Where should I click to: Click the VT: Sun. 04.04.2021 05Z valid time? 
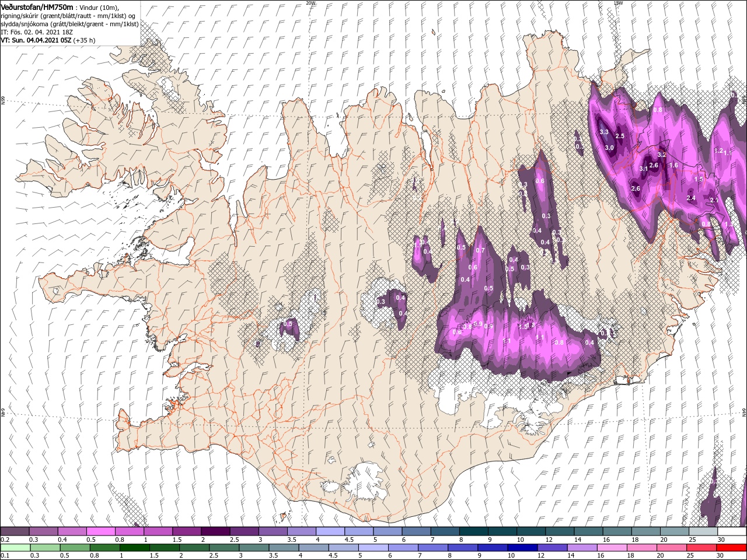[36, 40]
